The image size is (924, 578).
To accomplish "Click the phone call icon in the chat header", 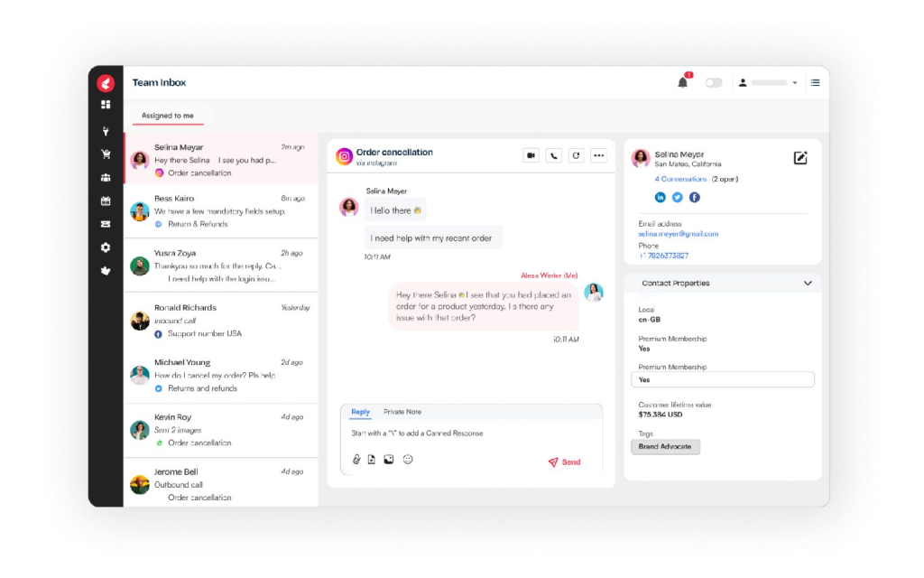I will (553, 155).
